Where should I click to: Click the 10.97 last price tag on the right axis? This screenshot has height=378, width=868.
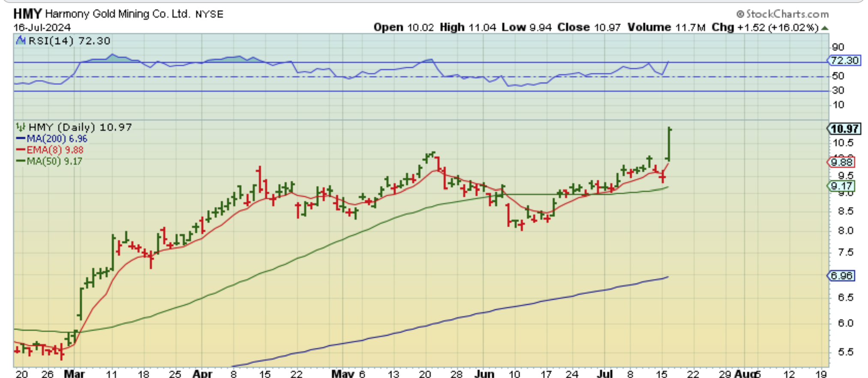(844, 129)
